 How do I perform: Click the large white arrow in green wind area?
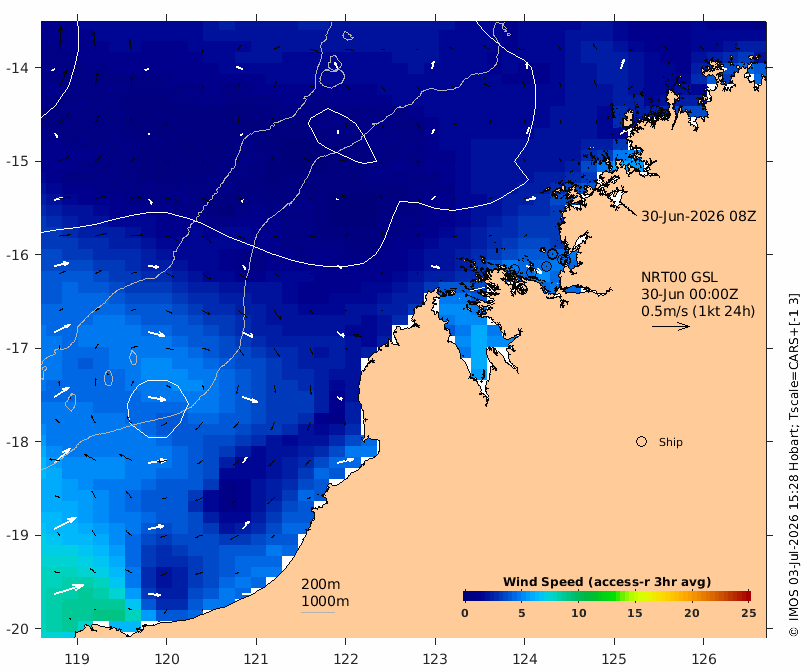coord(69,589)
